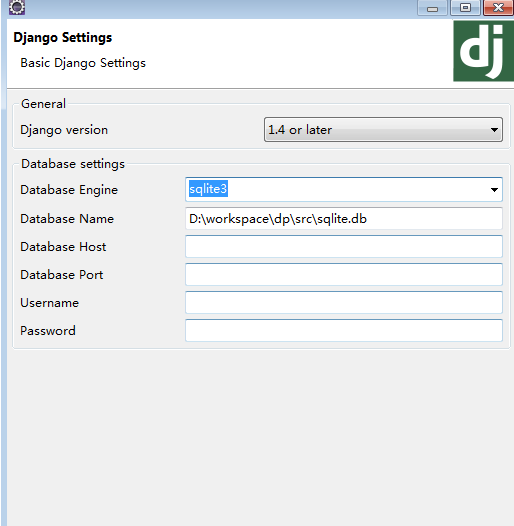Click the Database settings group title
This screenshot has width=514, height=526.
(73, 164)
